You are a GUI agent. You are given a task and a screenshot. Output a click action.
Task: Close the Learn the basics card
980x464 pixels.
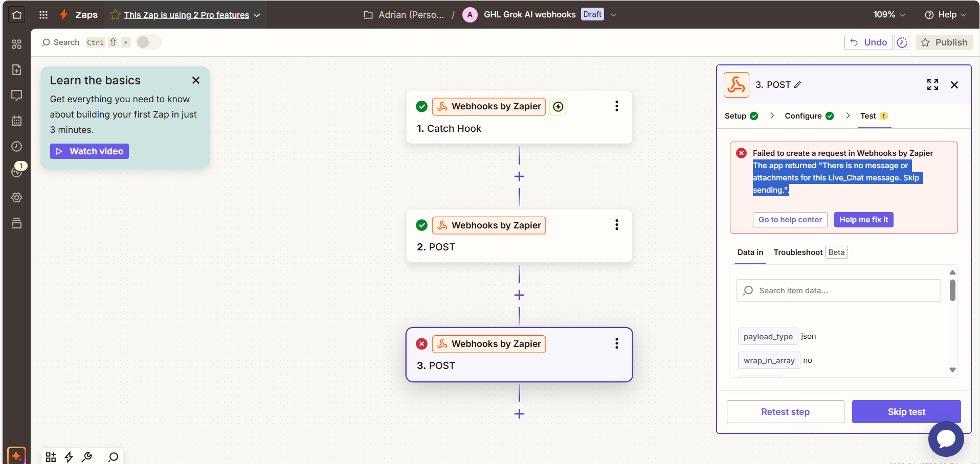coord(196,81)
